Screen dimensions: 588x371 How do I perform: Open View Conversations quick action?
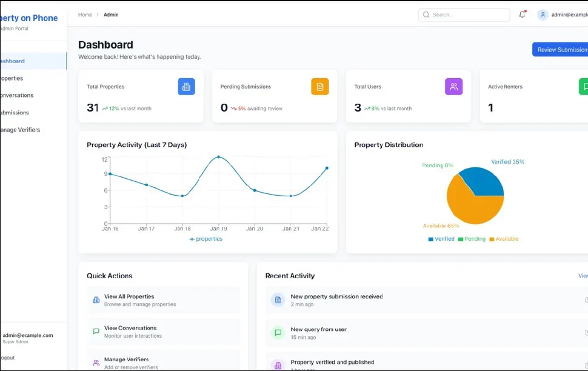click(164, 331)
